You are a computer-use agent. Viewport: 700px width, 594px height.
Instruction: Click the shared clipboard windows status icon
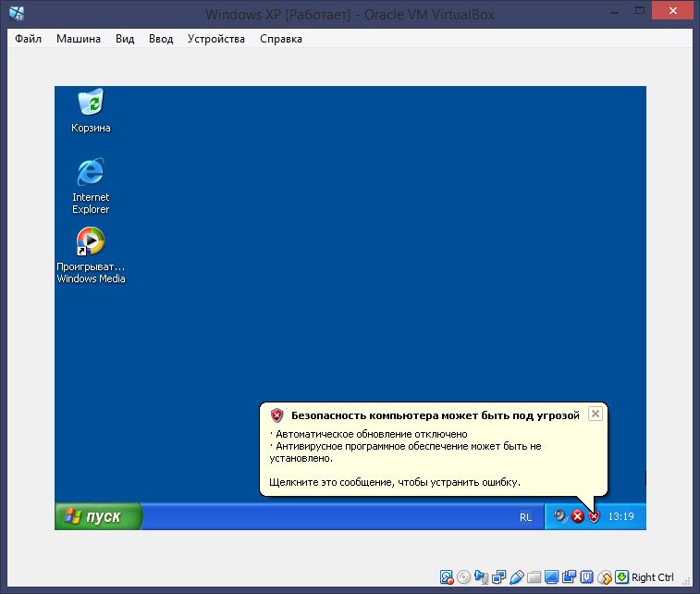pos(570,577)
